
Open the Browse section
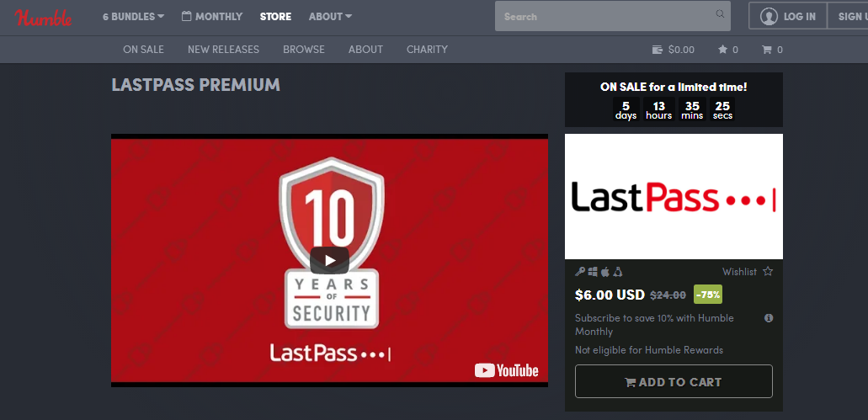pos(304,50)
